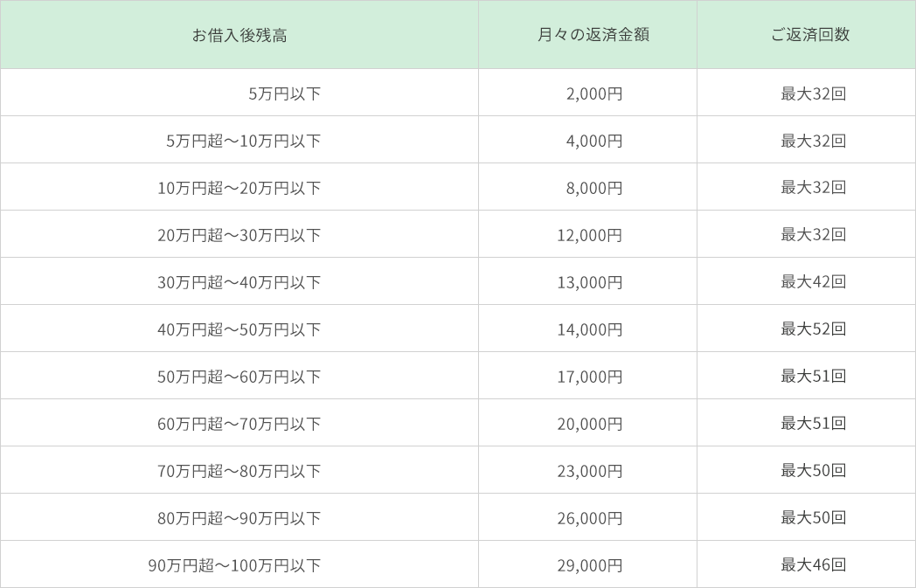Image resolution: width=916 pixels, height=588 pixels.
Task: Click the 14,000円 payment cell
Action: pyautogui.click(x=590, y=329)
